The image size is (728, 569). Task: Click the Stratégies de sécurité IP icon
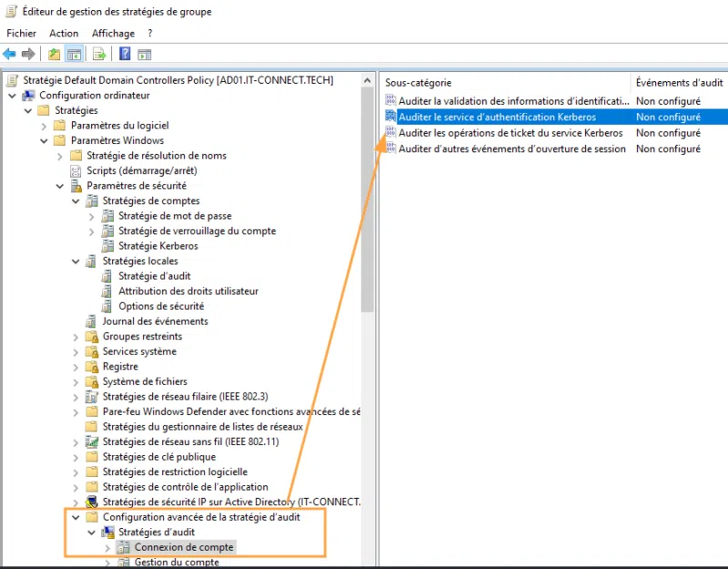tap(92, 503)
